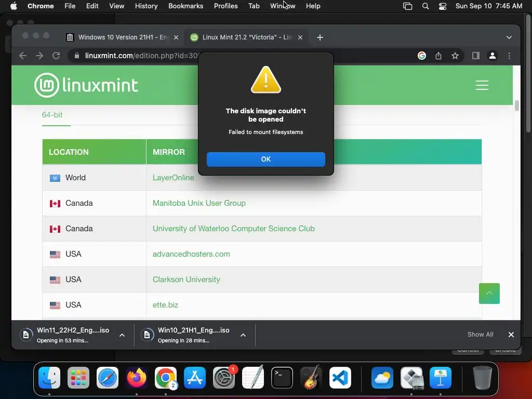Open TextEdit from the Dock

tap(253, 377)
